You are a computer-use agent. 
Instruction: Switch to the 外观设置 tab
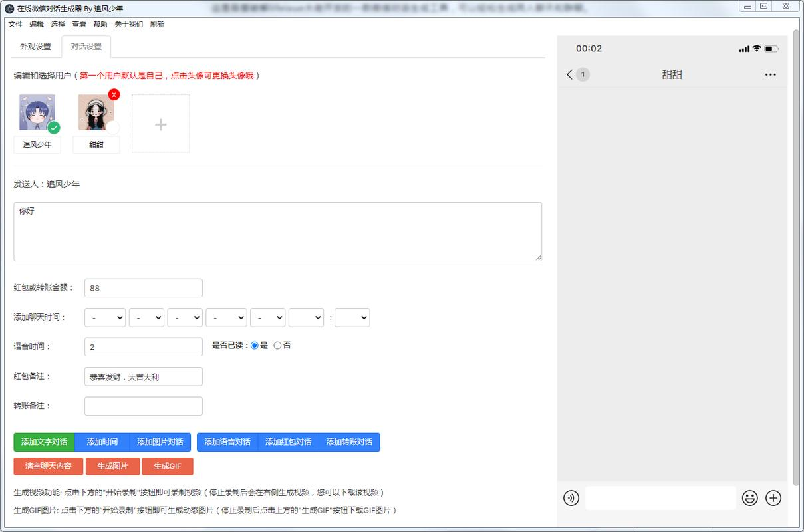[35, 47]
